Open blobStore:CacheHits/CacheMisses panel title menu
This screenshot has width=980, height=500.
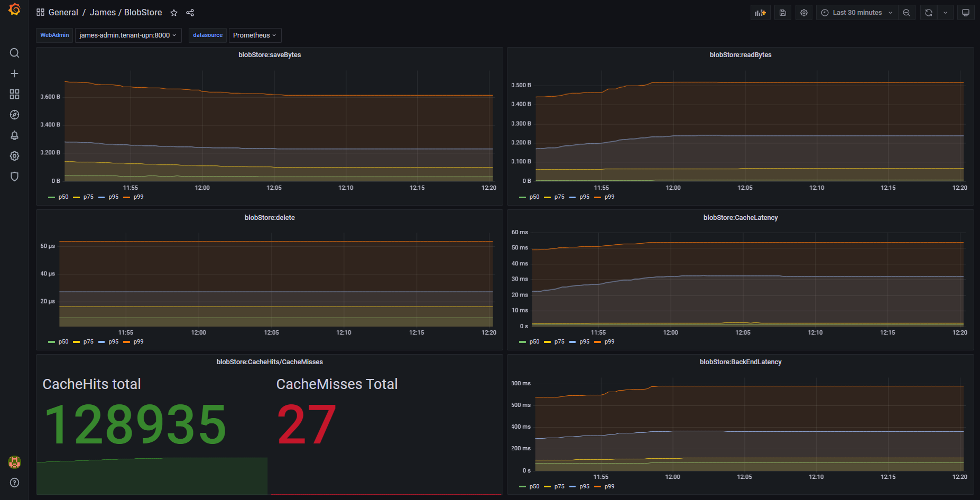270,362
